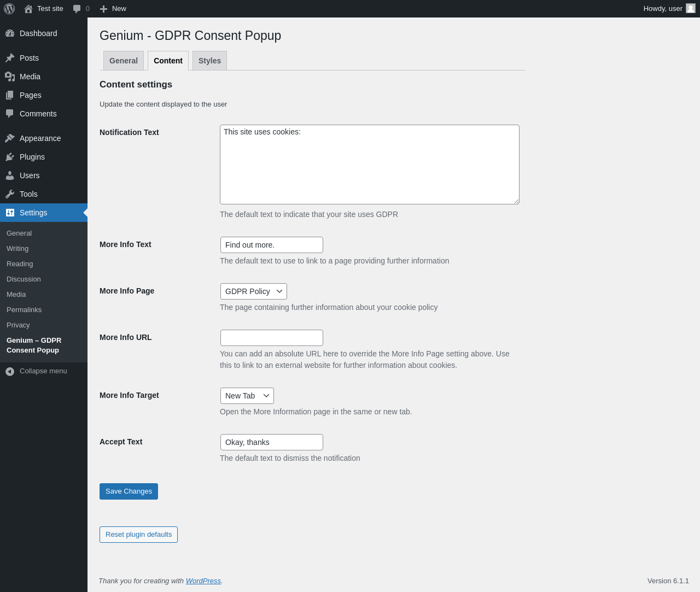Open Genium – GDPR Consent Popup submenu
This screenshot has height=592, width=700.
34,345
